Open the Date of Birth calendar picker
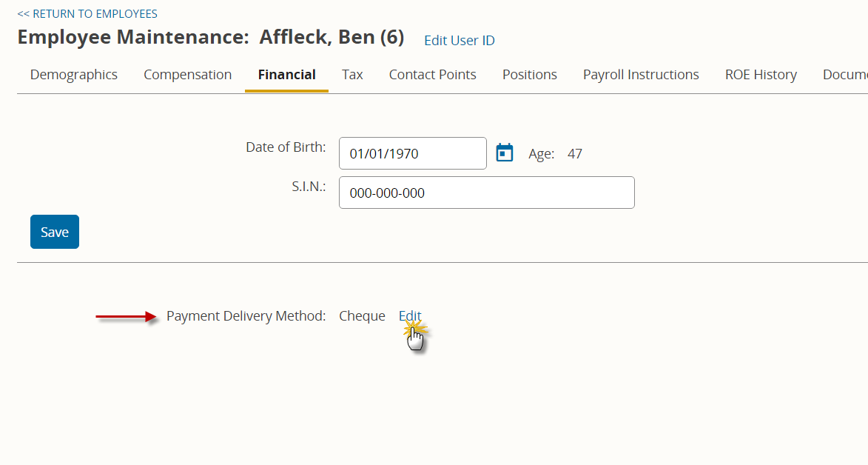 coord(505,153)
